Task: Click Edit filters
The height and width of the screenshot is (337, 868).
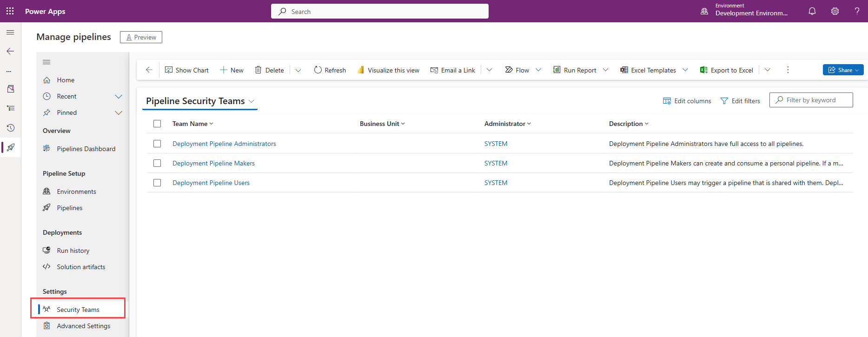Action: click(x=740, y=101)
